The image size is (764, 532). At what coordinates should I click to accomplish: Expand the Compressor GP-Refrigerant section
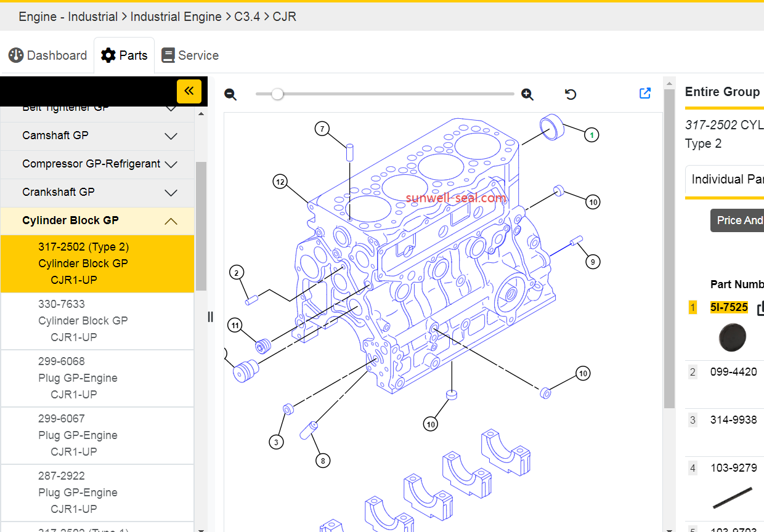[171, 164]
